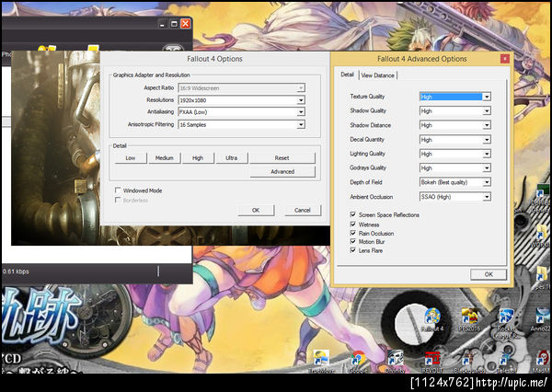
Task: Open the Decal Quantity dropdown
Action: point(455,140)
